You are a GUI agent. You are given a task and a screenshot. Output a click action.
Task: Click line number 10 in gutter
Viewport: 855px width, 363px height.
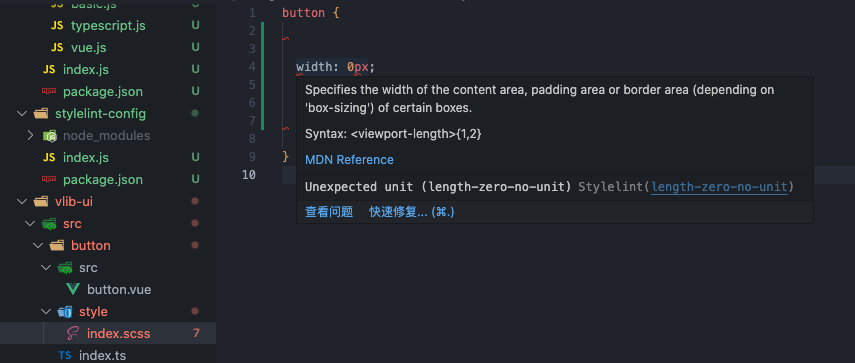248,174
